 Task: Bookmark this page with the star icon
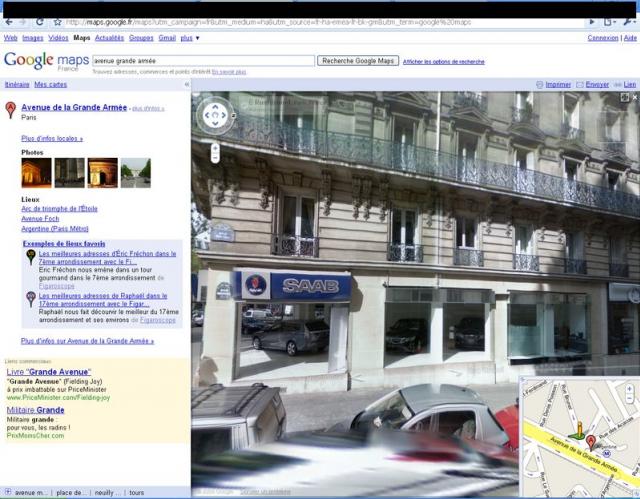[58, 22]
